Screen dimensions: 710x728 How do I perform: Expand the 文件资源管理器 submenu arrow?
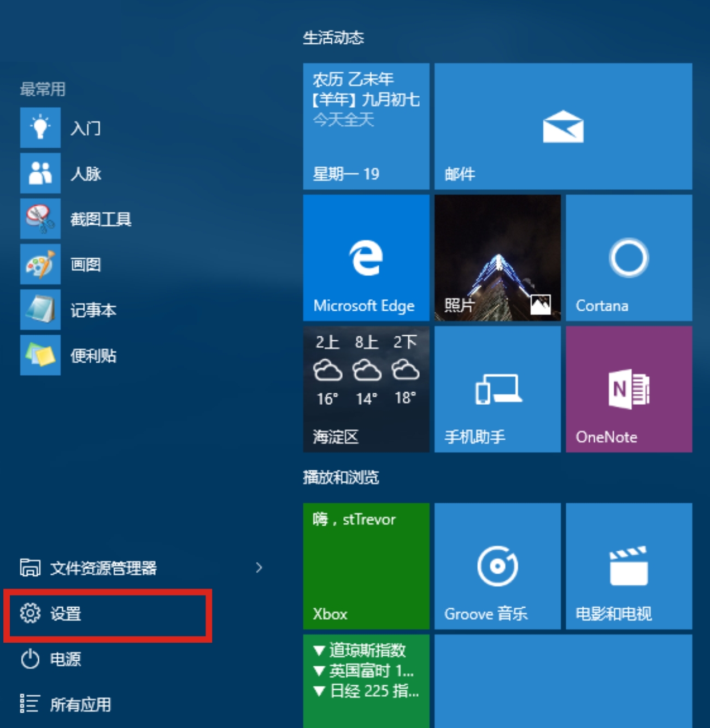[x=260, y=568]
